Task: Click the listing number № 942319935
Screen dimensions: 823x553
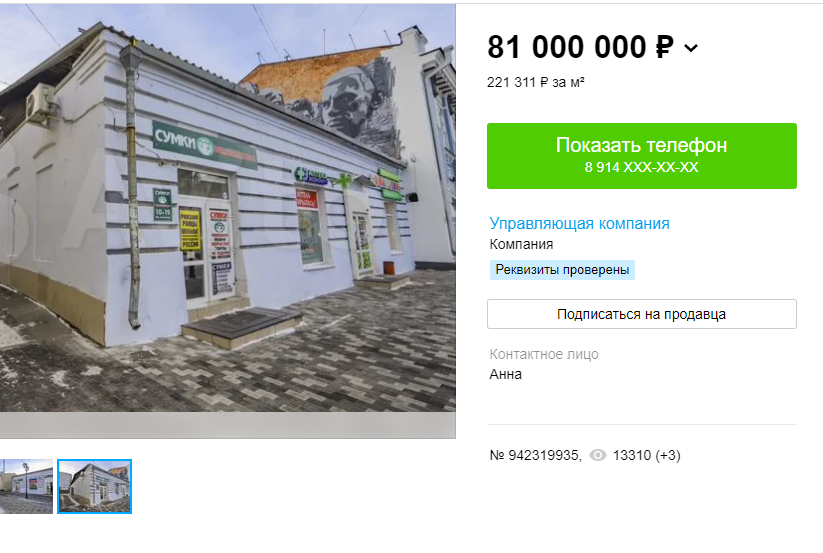Action: tap(535, 455)
